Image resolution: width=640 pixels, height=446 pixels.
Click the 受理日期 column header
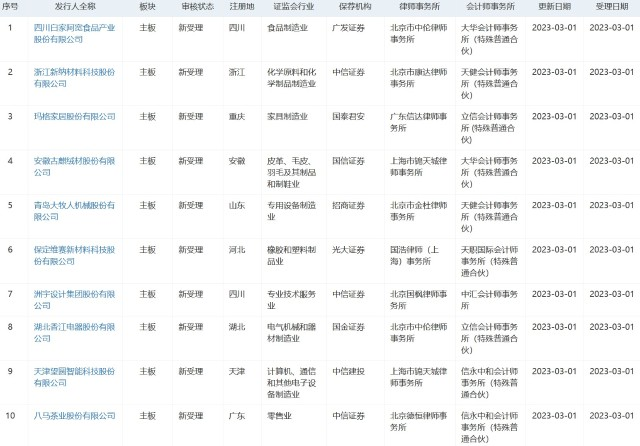click(x=611, y=7)
